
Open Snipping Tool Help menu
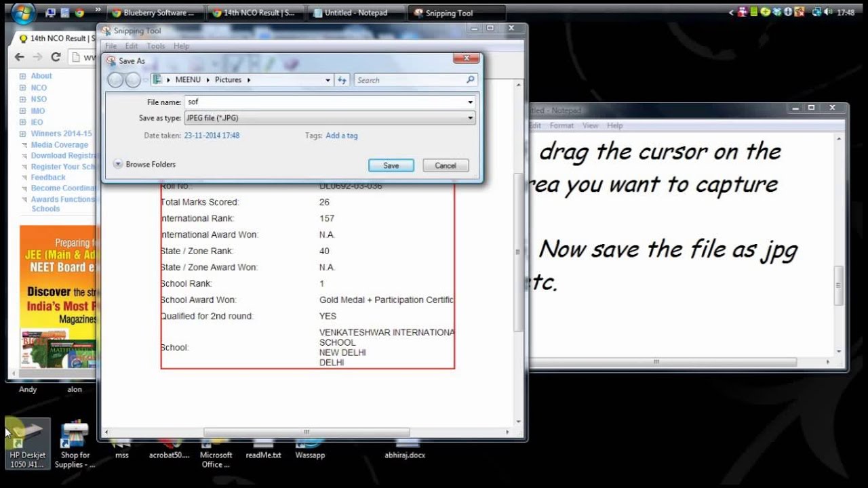(181, 46)
